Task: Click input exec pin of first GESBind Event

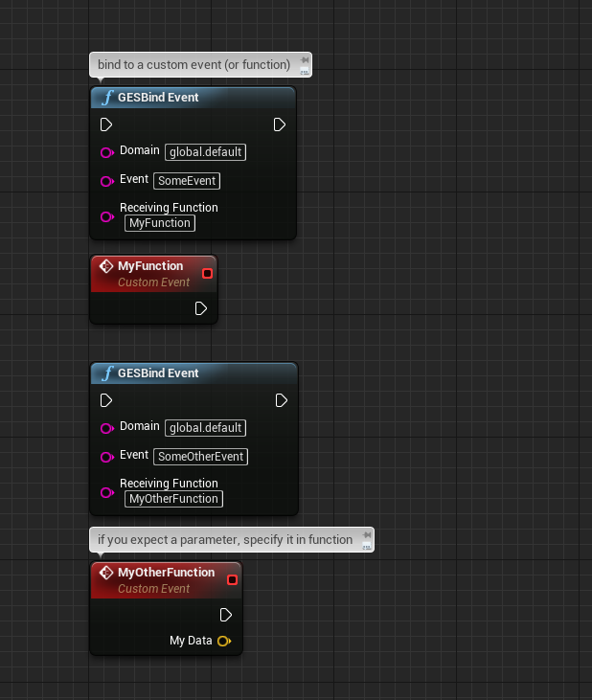Action: point(105,124)
